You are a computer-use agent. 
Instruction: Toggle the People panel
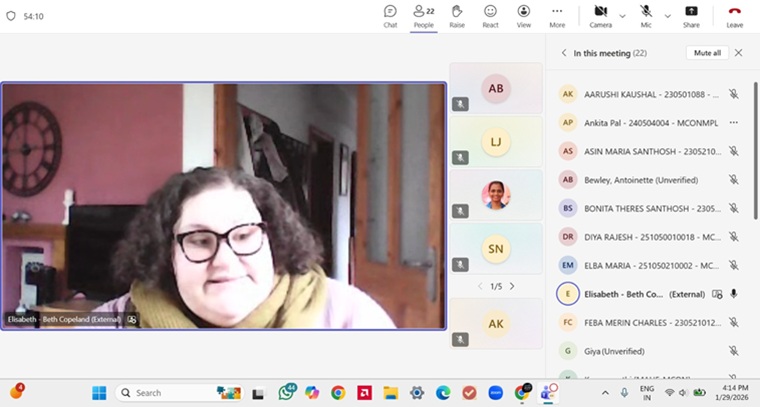coord(423,15)
